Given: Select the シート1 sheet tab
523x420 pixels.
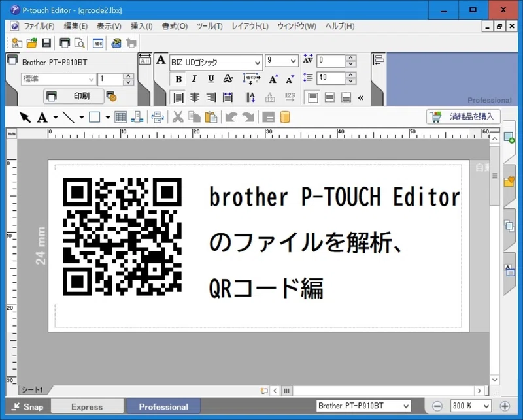Looking at the screenshot, I should (x=32, y=390).
